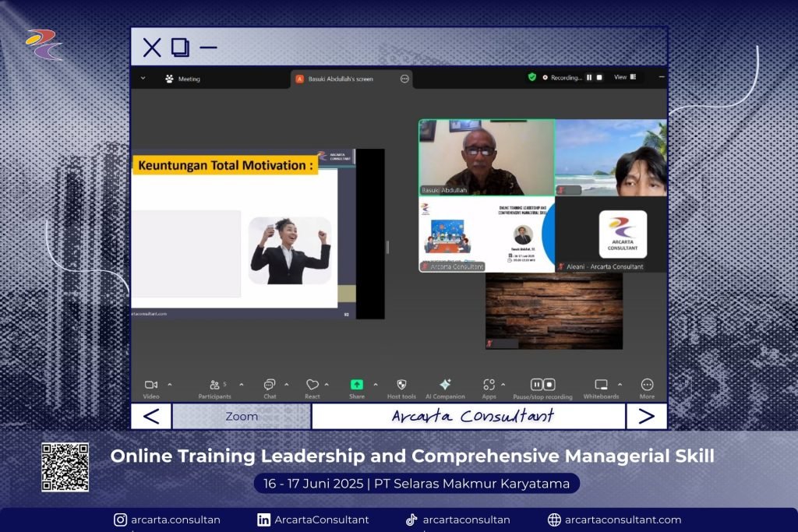This screenshot has height=532, width=798.
Task: Open the Chat panel
Action: 270,385
